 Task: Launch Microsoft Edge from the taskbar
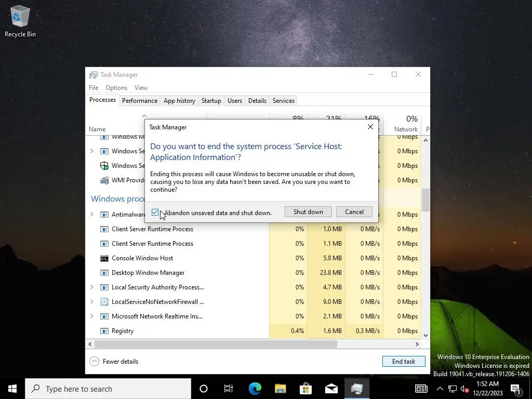click(x=255, y=389)
